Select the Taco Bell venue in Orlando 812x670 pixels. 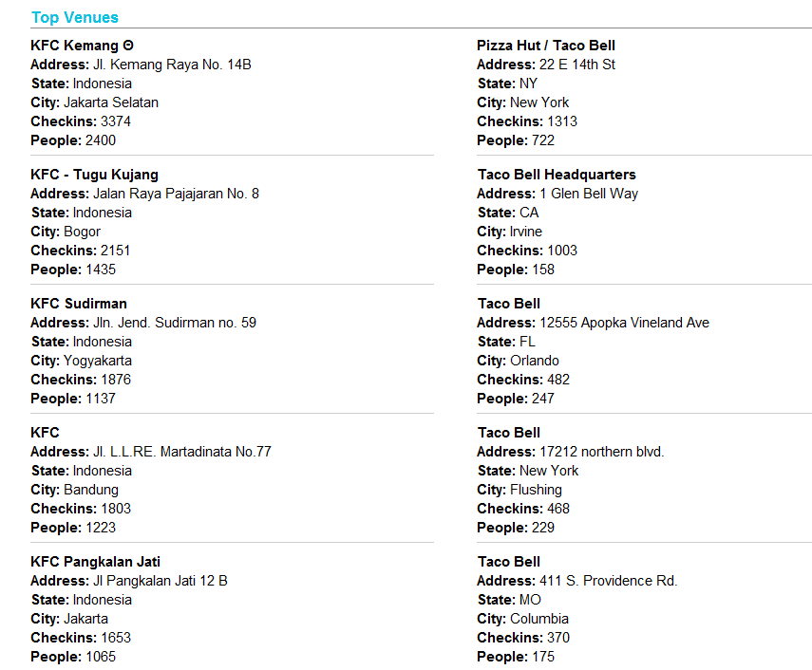point(509,304)
